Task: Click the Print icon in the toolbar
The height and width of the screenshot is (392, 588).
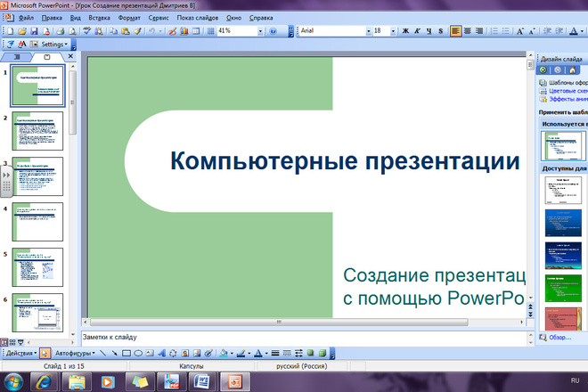Action: (61, 31)
